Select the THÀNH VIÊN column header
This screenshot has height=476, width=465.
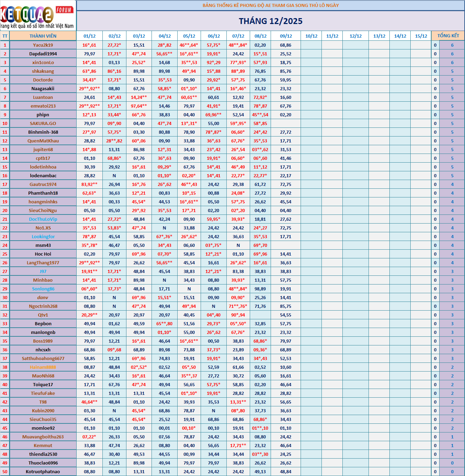[43, 36]
